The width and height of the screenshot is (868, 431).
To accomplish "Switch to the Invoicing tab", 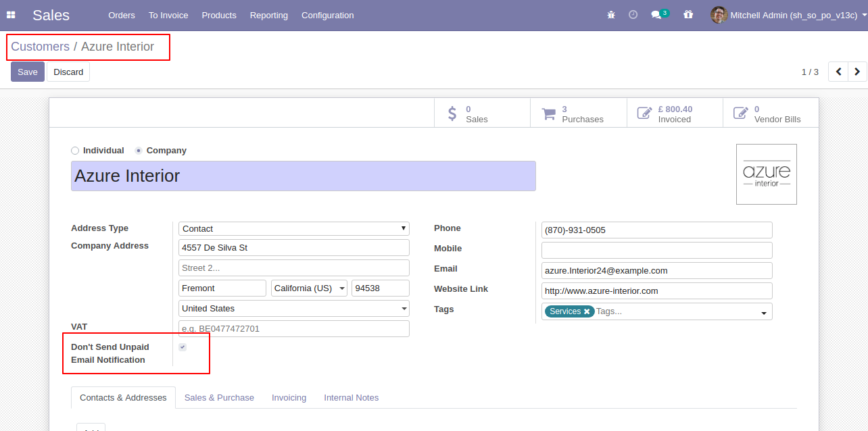I will 289,398.
